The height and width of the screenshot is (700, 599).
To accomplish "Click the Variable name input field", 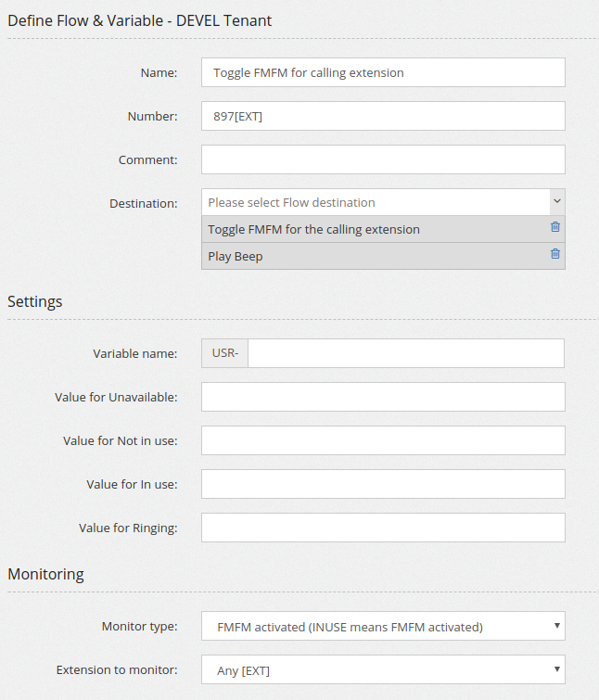I will [406, 353].
